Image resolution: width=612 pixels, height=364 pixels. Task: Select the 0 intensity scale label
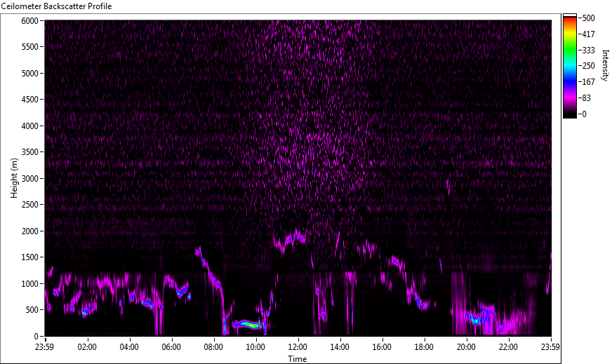(584, 114)
